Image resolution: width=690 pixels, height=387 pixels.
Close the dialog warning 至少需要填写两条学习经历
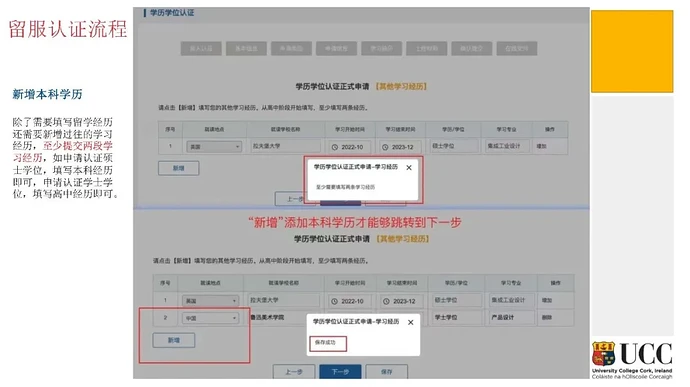[409, 168]
